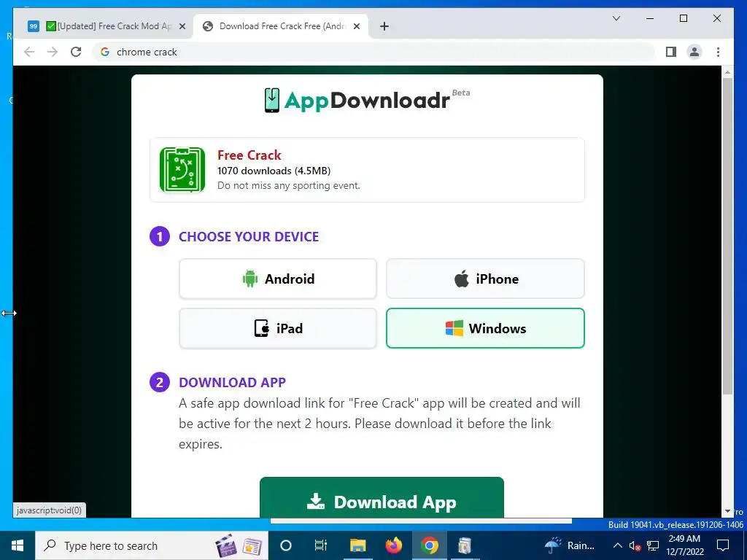Image resolution: width=747 pixels, height=560 pixels.
Task: Click address bar showing 'chrome crack'
Action: pyautogui.click(x=374, y=52)
